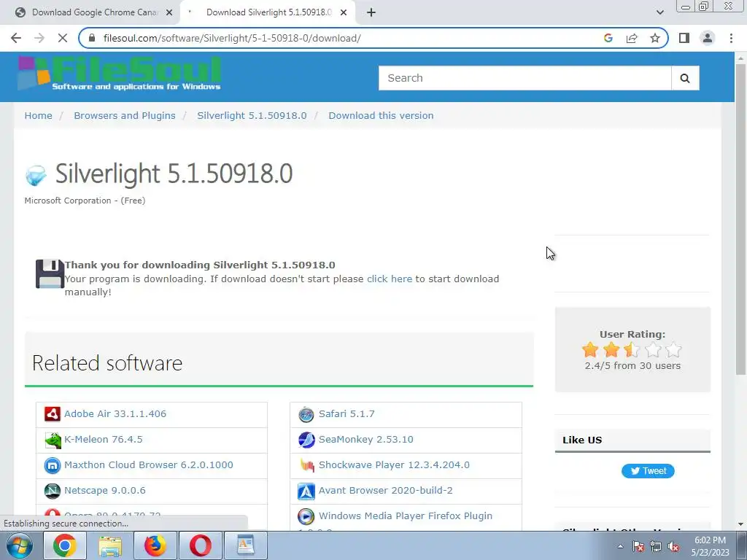Click the Maxthon icon
747x560 pixels.
[x=53, y=465]
